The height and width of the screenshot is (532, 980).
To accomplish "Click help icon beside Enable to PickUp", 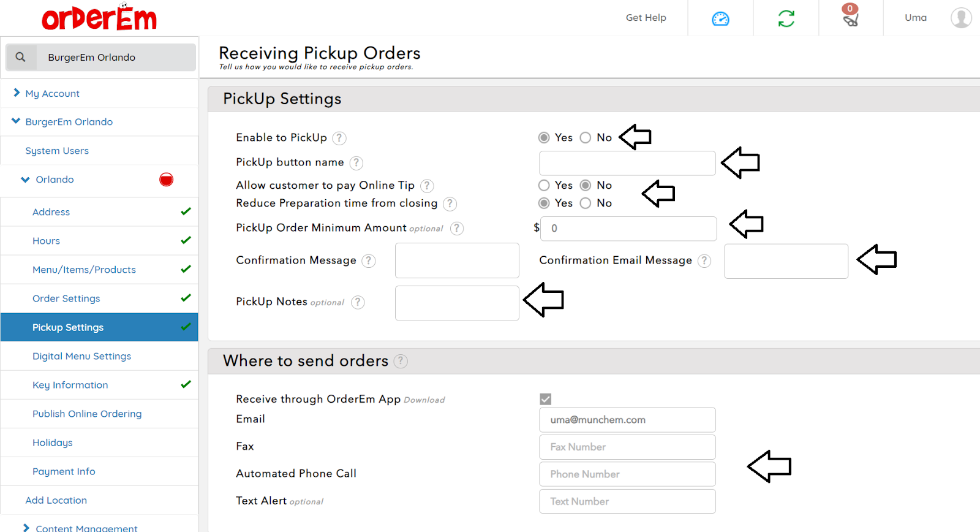I will pyautogui.click(x=339, y=139).
